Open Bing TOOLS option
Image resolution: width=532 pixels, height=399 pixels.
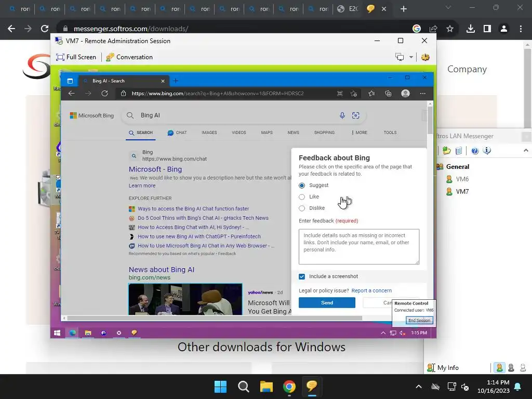tap(390, 132)
